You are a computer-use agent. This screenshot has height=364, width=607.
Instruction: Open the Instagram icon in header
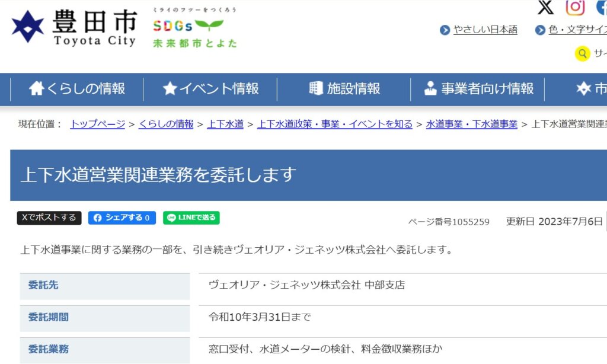(574, 7)
